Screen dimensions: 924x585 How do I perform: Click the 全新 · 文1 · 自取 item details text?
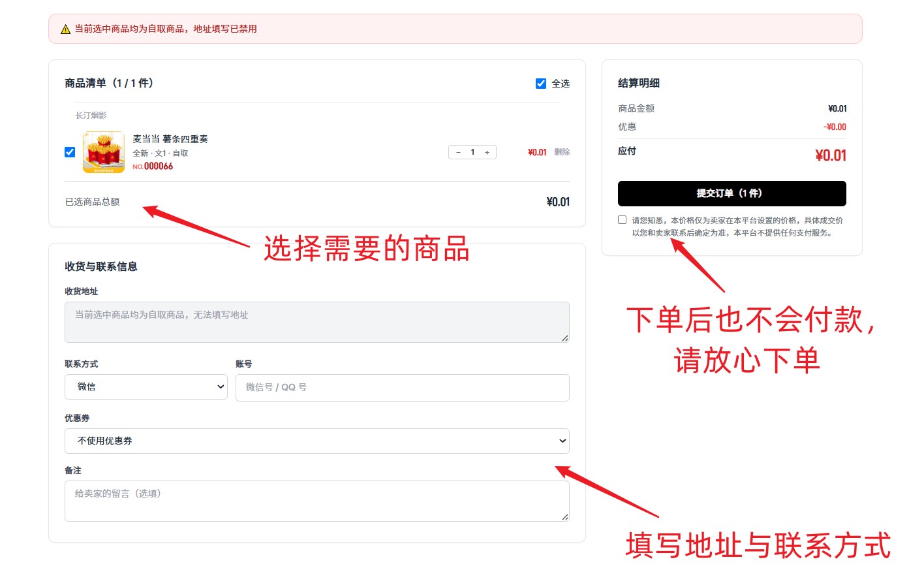[x=161, y=153]
